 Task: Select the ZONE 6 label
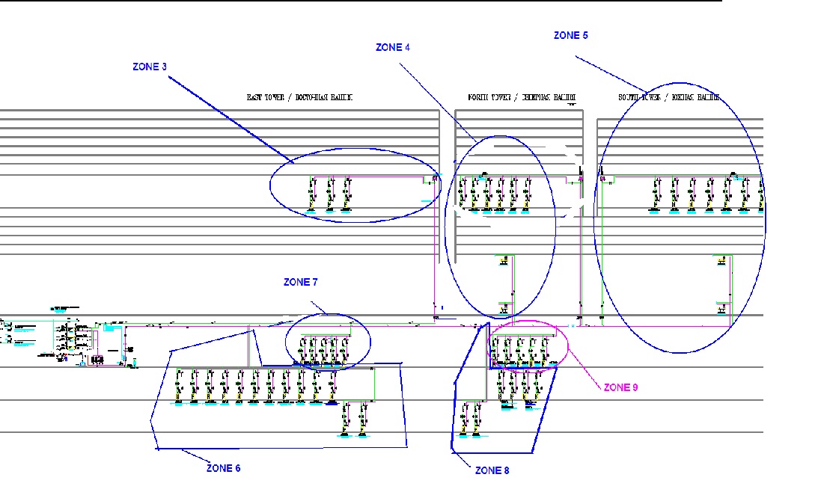(x=223, y=468)
